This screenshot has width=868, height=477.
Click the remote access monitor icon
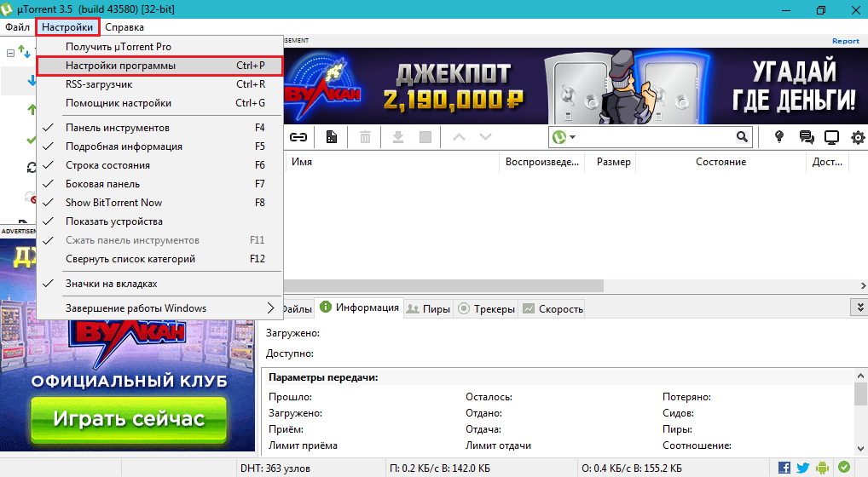coord(832,137)
